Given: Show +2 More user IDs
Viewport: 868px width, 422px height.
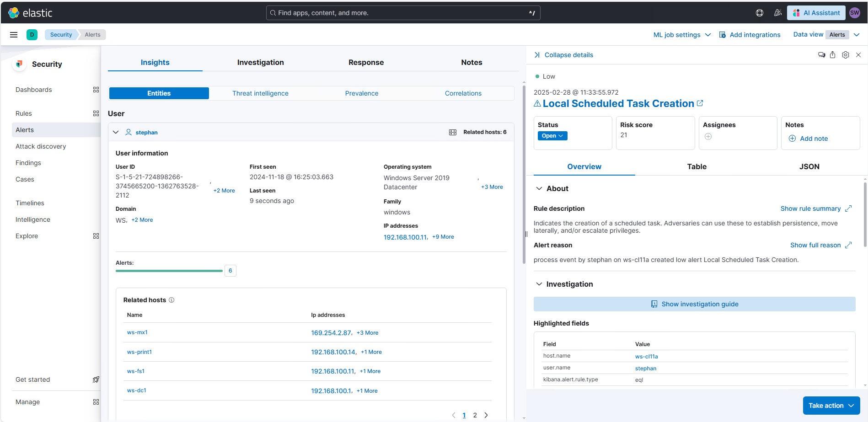Looking at the screenshot, I should pos(224,191).
